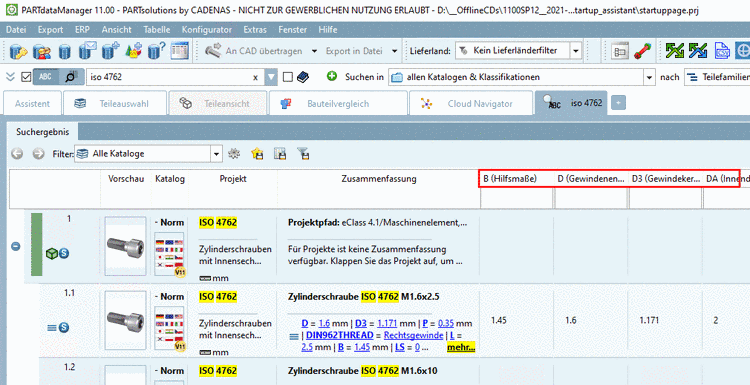Click the lines icon in row 1.1
This screenshot has width=750, height=385.
pos(52,328)
